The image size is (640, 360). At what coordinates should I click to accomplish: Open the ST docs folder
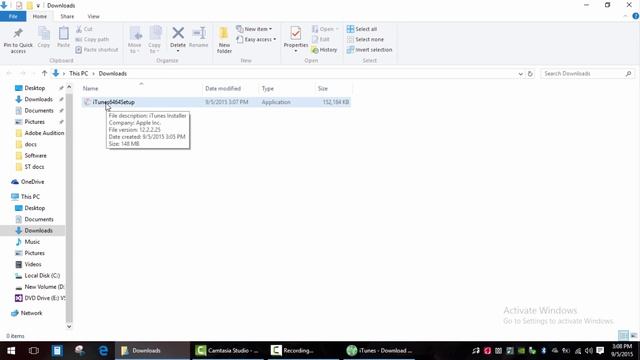34,167
